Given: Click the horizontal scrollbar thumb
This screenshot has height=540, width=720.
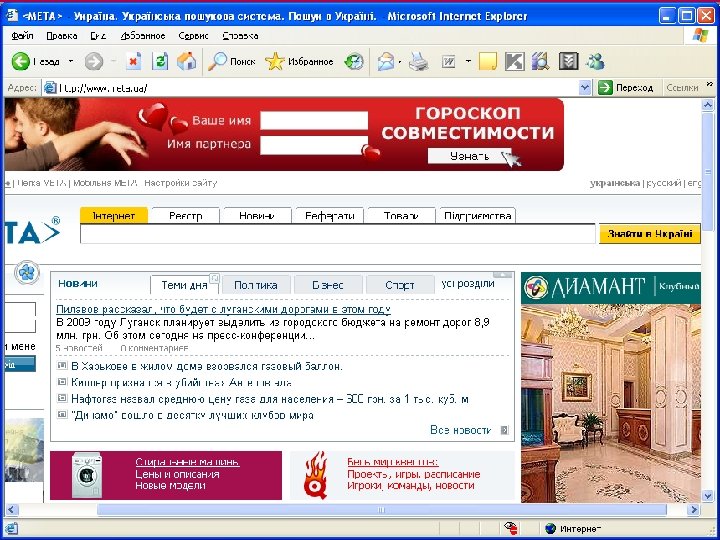Looking at the screenshot, I should point(382,509).
